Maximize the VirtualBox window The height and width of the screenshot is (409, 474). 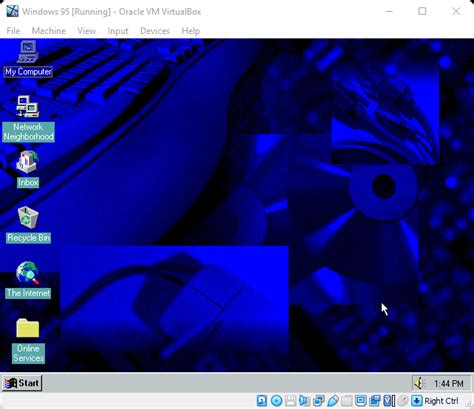422,11
